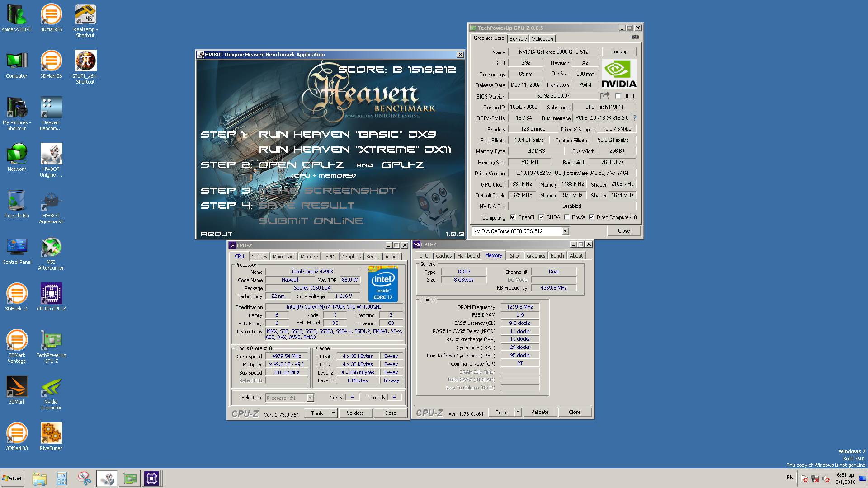The height and width of the screenshot is (488, 868).
Task: Click the DRAM Frequency value 1219.5 MHz
Action: (520, 307)
